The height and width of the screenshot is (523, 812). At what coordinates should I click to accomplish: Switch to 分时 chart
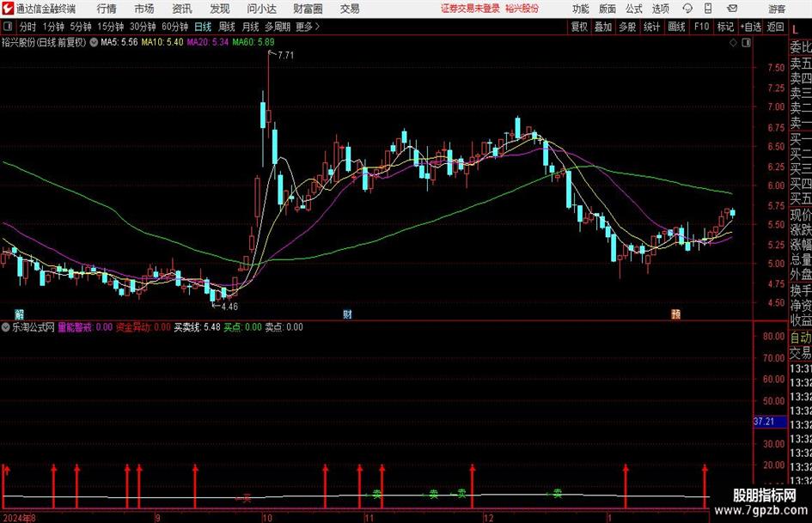coord(27,27)
